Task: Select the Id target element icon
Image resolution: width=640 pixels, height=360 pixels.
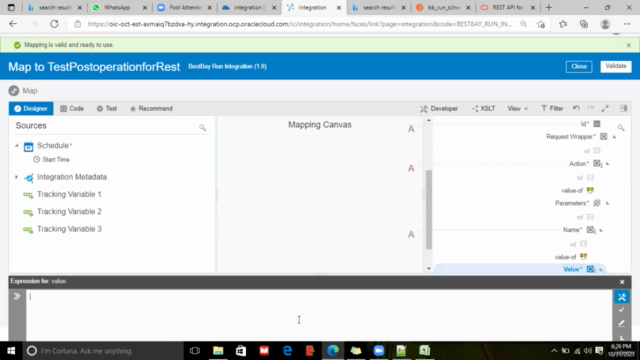Action: 597,124
